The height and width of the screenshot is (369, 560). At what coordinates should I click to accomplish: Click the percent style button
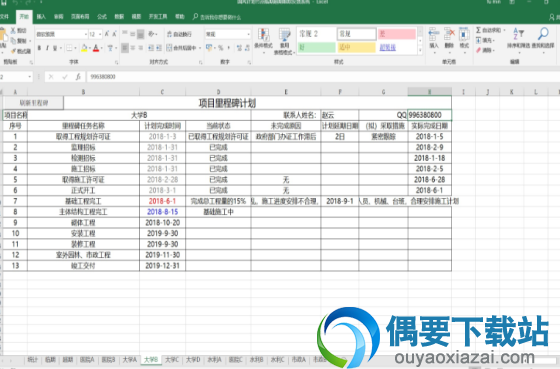(221, 48)
